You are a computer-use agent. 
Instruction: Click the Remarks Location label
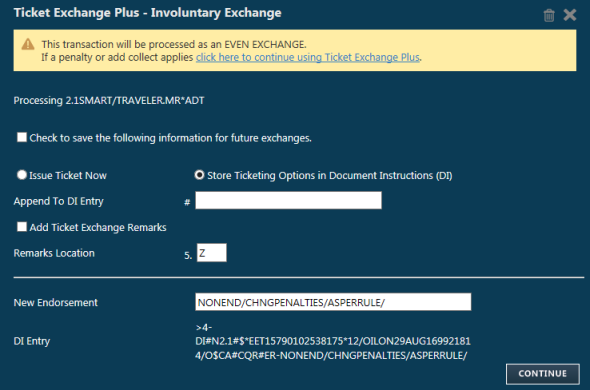coord(54,253)
